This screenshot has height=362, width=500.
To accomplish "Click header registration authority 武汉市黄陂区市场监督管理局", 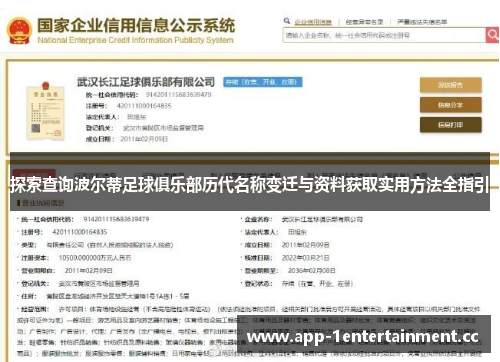I will coord(163,128).
